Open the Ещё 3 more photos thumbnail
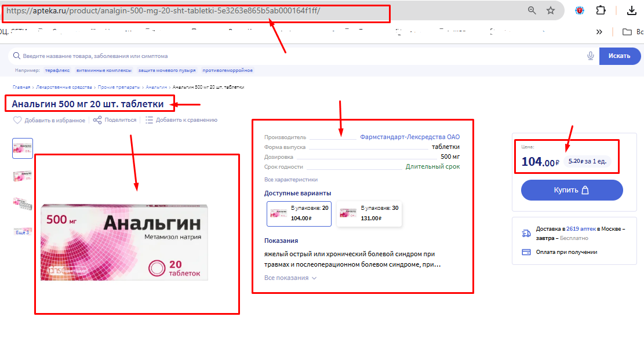644x342 pixels. click(23, 232)
